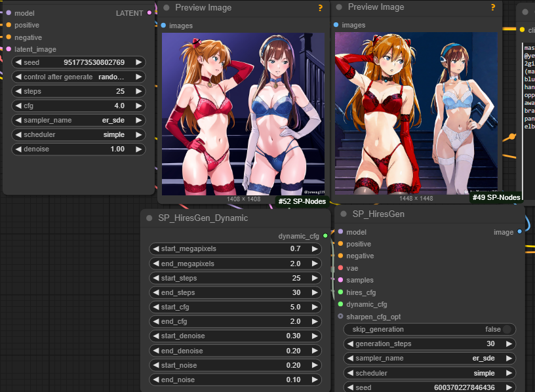Open the SP_HiresGen sampler_name dropdown

point(429,358)
